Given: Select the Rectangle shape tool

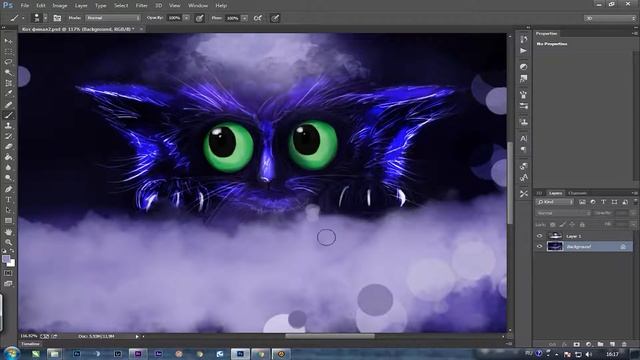Looking at the screenshot, I should [x=8, y=221].
